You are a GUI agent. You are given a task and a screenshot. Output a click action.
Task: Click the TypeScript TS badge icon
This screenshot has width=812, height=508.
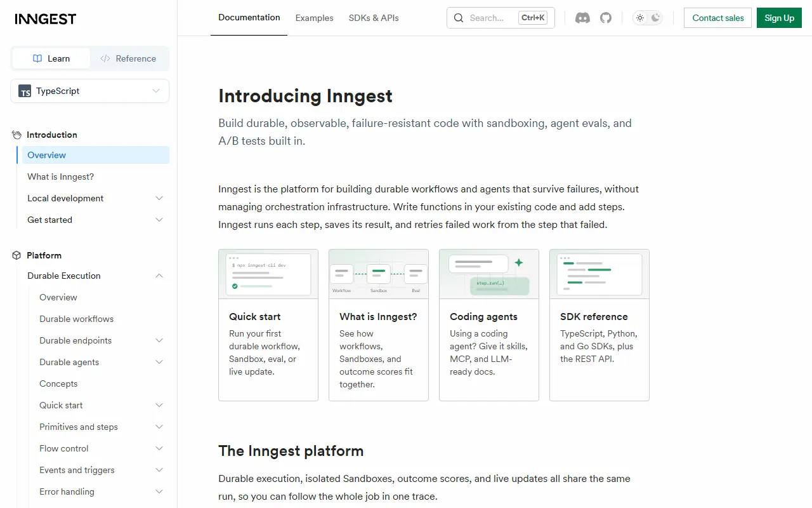tap(25, 91)
